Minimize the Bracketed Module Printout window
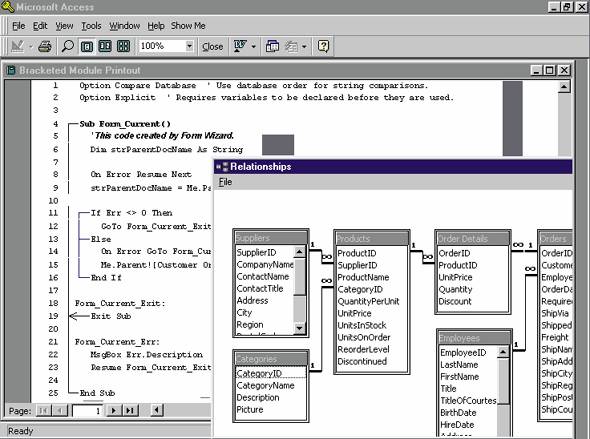Viewport: 590px width, 439px height. (537, 70)
